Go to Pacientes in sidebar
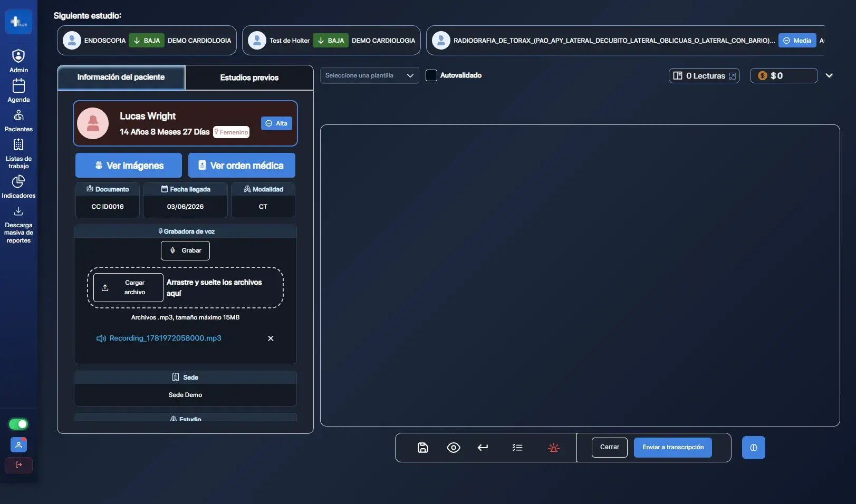The image size is (856, 504). coord(18,120)
